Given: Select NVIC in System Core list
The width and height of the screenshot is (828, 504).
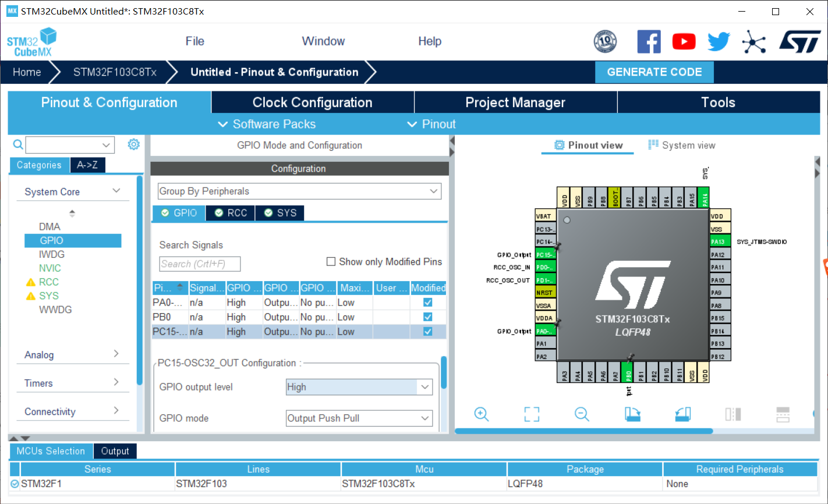Looking at the screenshot, I should tap(50, 268).
